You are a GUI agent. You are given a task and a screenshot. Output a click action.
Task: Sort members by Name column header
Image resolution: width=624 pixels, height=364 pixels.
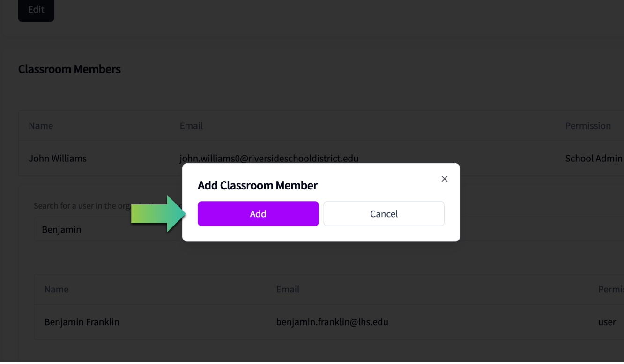(x=41, y=126)
